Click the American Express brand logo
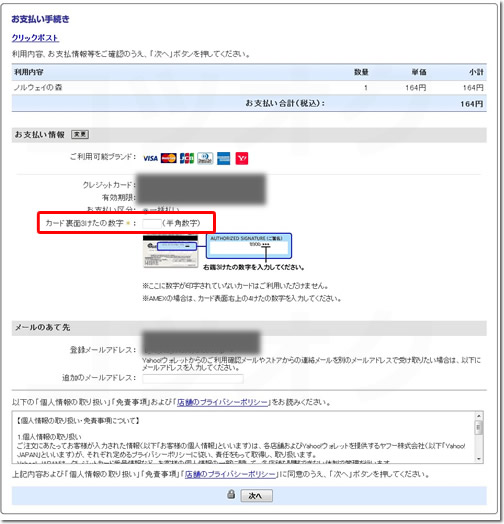 (x=223, y=158)
